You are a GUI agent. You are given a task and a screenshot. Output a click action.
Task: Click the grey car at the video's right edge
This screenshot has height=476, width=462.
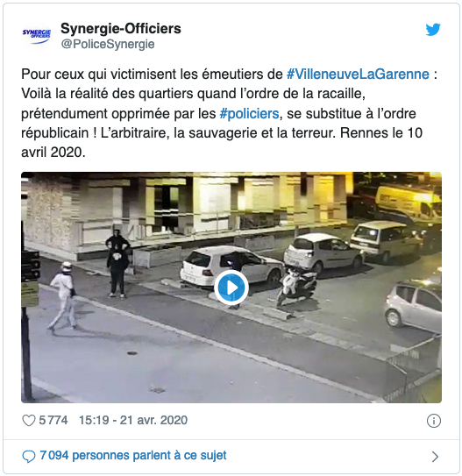(413, 306)
